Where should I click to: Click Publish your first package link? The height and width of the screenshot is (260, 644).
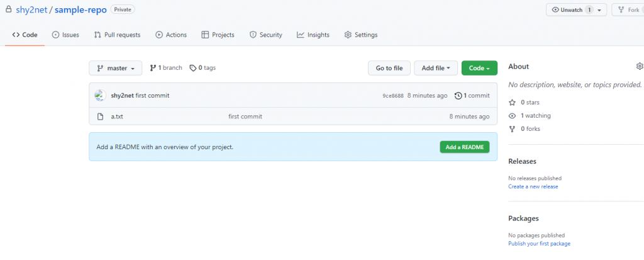click(539, 244)
